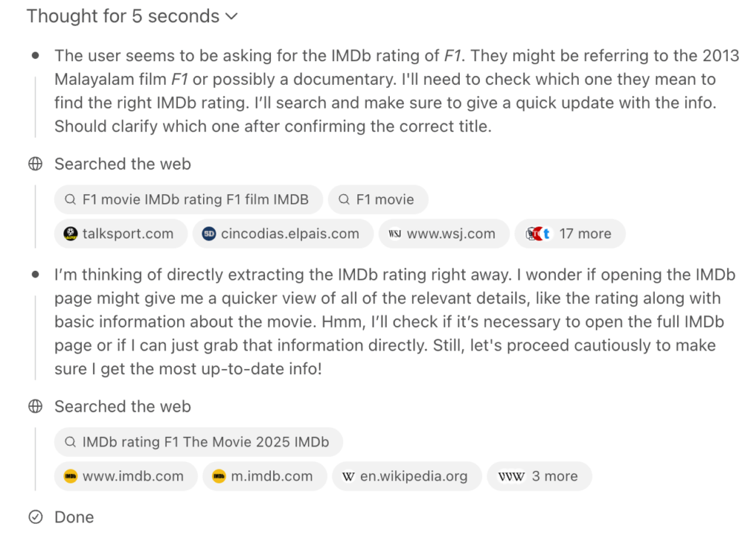Click the 5D favicon of cincodias.elpais.com

(209, 234)
